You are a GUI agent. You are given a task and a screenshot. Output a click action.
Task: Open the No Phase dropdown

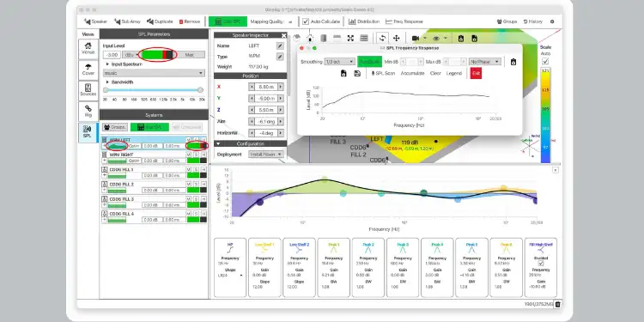485,62
